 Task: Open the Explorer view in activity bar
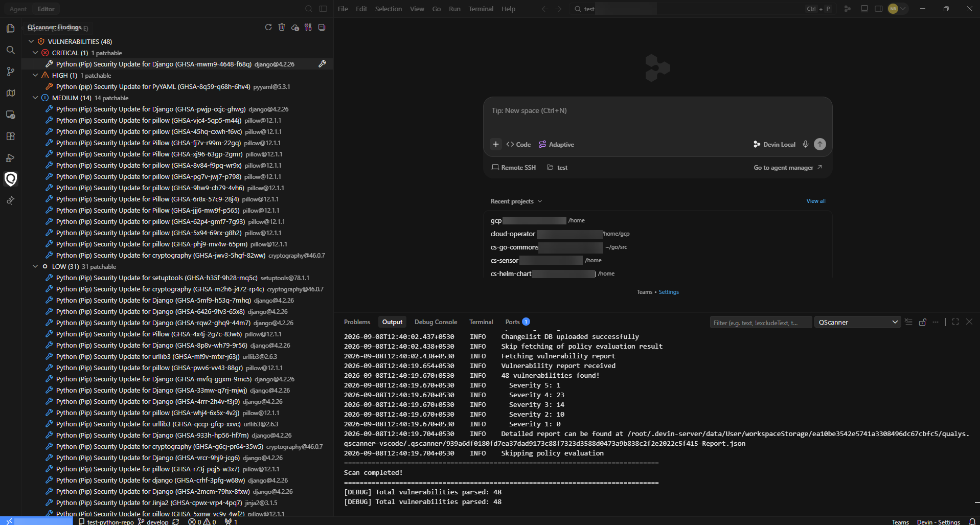click(10, 29)
